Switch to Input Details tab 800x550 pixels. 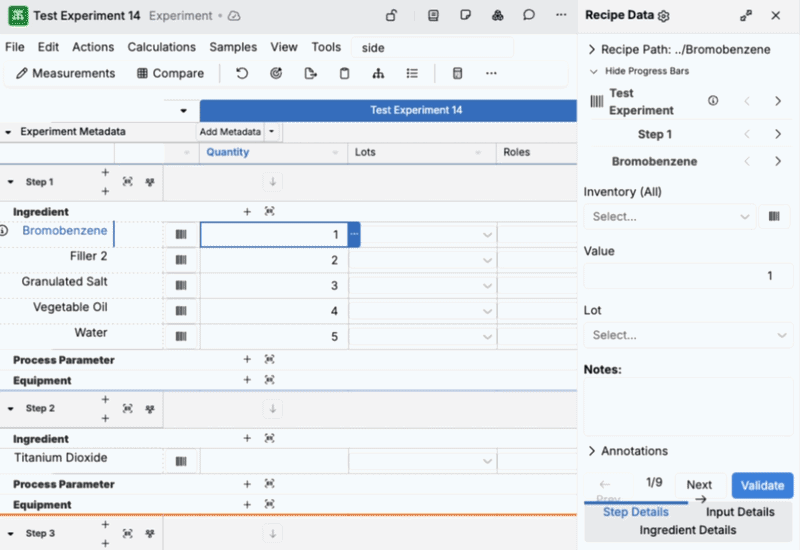click(x=740, y=512)
